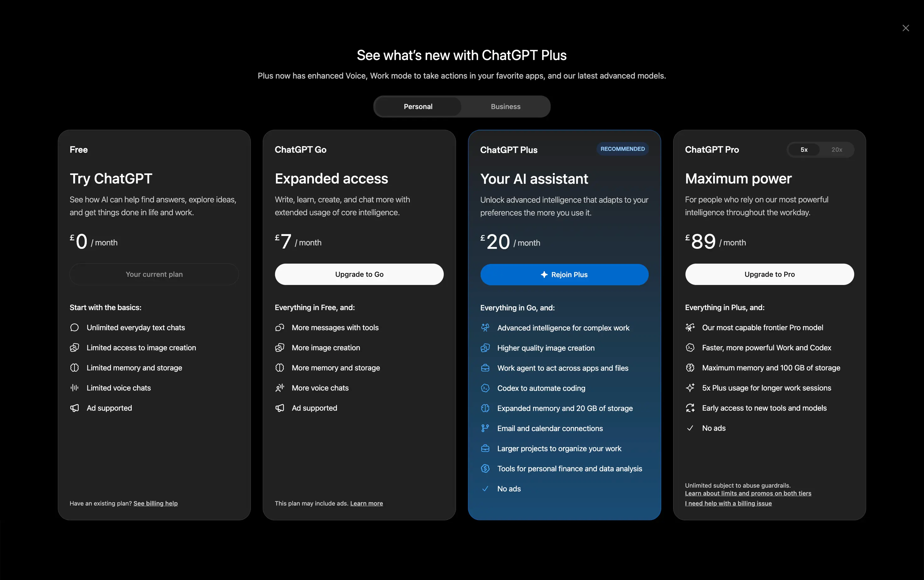924x580 pixels.
Task: Click icon beside Higher quality image creation
Action: point(485,348)
